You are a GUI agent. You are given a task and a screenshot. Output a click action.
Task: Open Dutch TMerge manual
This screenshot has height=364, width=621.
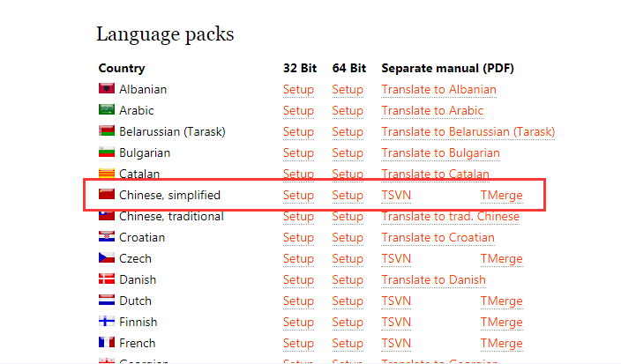tap(502, 301)
